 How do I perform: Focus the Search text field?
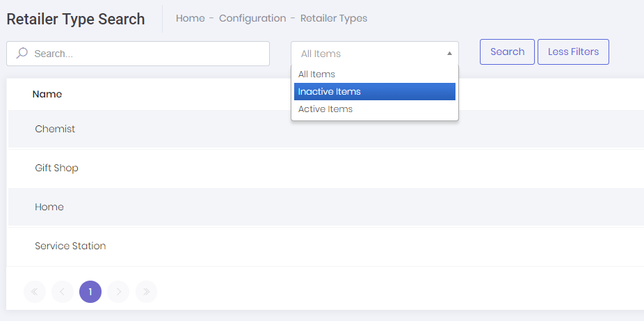click(x=146, y=54)
